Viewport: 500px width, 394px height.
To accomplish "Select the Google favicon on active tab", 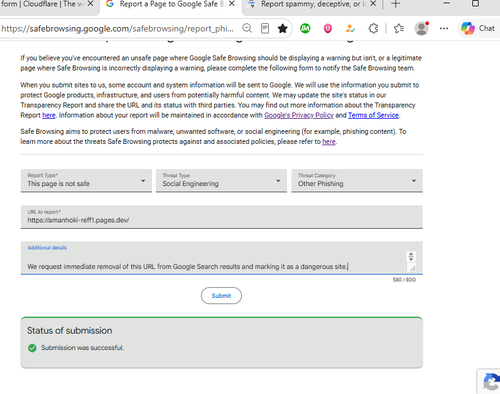I will pyautogui.click(x=110, y=4).
